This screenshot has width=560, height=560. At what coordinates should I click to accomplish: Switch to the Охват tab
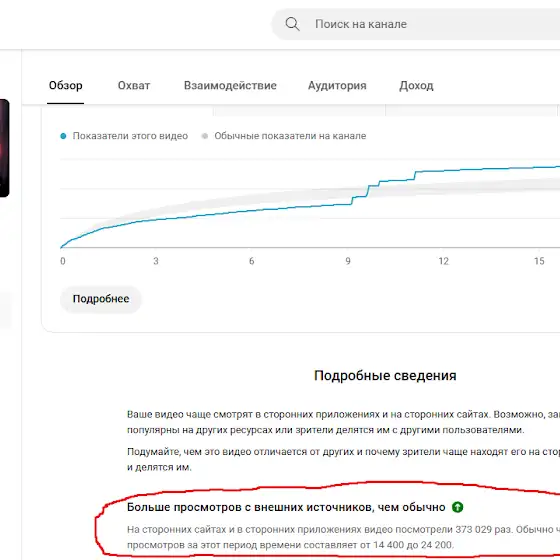134,86
